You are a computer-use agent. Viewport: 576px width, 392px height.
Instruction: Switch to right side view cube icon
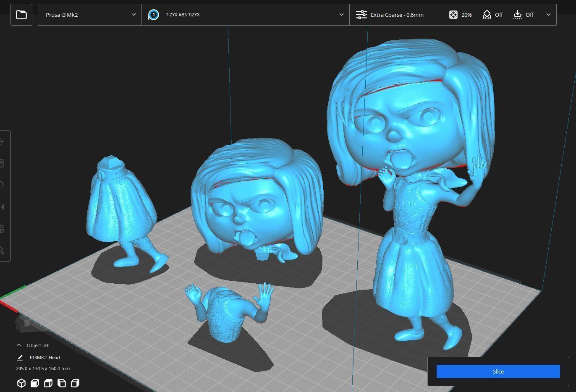[x=75, y=383]
